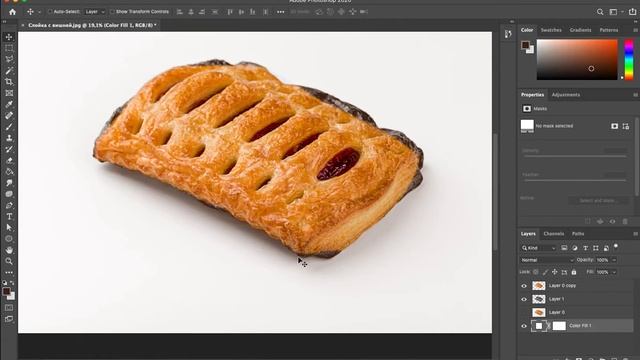Open the Layers panel menu
This screenshot has height=360, width=640.
635,234
